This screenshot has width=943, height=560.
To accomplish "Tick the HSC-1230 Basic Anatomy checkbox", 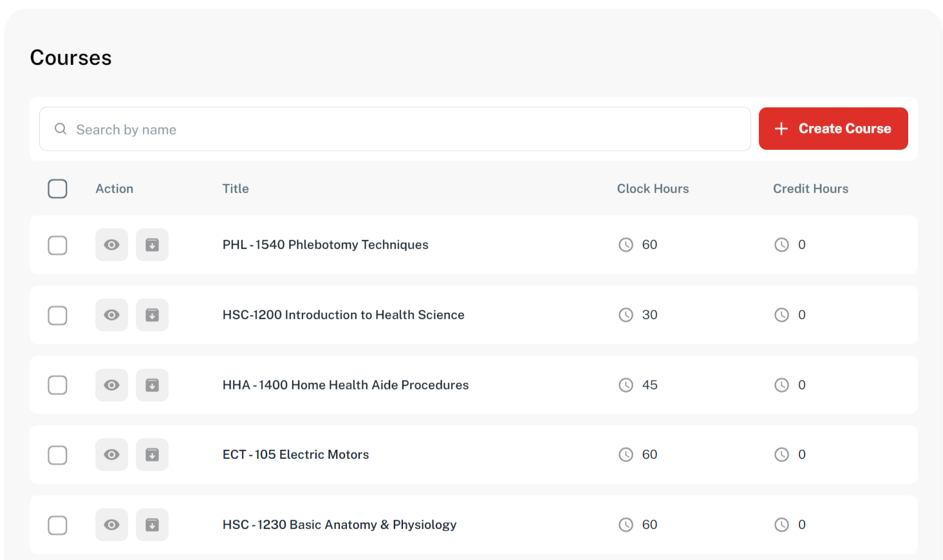I will tap(57, 525).
